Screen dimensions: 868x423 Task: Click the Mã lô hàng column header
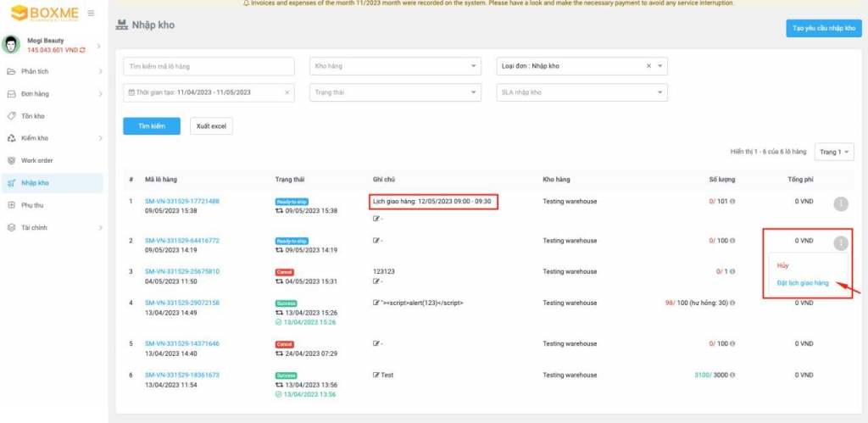(x=161, y=180)
